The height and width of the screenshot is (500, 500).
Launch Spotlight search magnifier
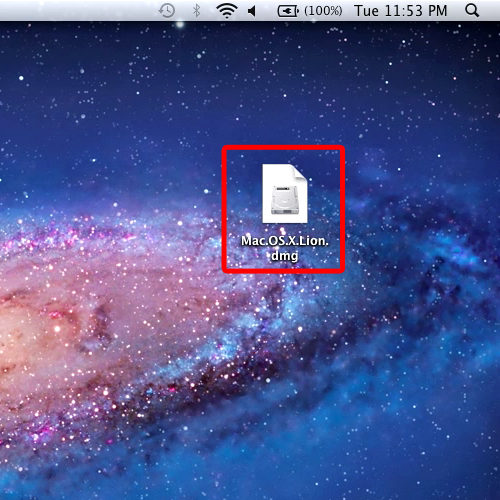coord(472,11)
